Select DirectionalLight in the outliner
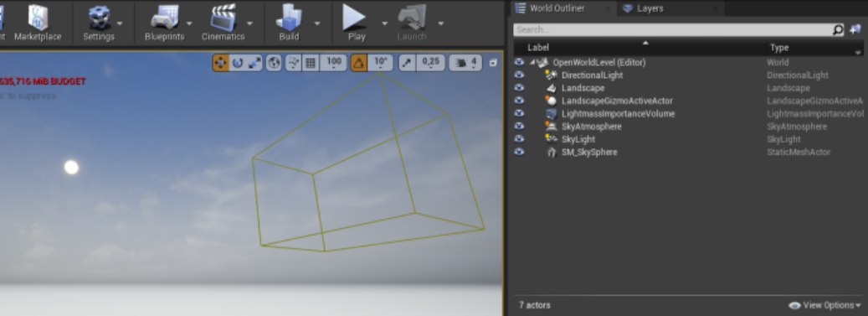 click(x=592, y=75)
